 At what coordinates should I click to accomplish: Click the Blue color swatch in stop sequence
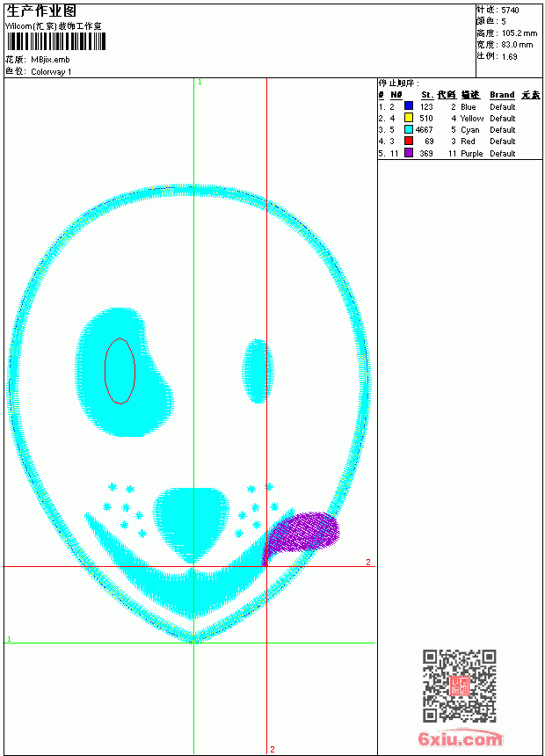[x=409, y=106]
